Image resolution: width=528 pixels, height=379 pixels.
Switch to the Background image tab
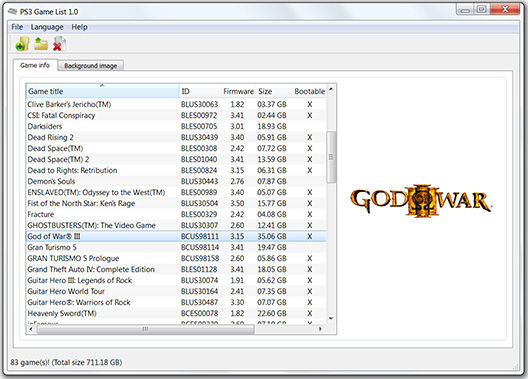click(x=91, y=66)
